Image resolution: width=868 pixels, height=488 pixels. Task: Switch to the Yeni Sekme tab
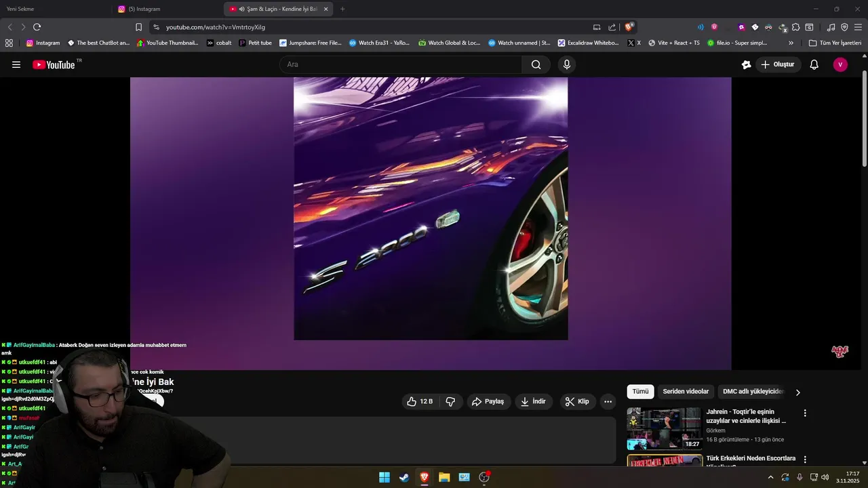coord(56,9)
